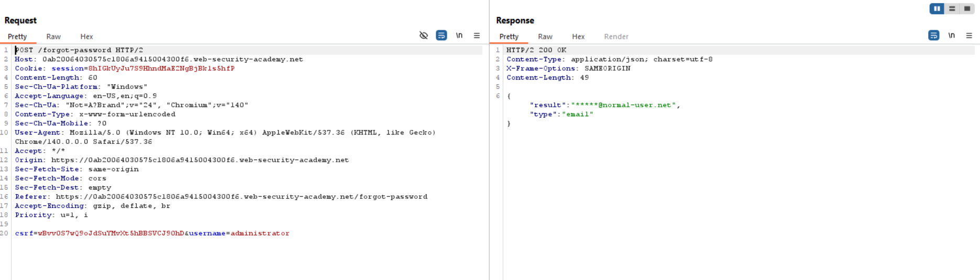The image size is (980, 280).
Task: Toggle line wrap in Response panel
Action: point(933,36)
